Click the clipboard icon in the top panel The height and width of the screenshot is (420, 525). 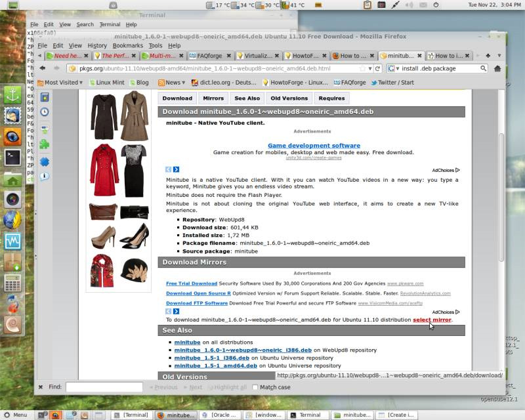coord(367,5)
